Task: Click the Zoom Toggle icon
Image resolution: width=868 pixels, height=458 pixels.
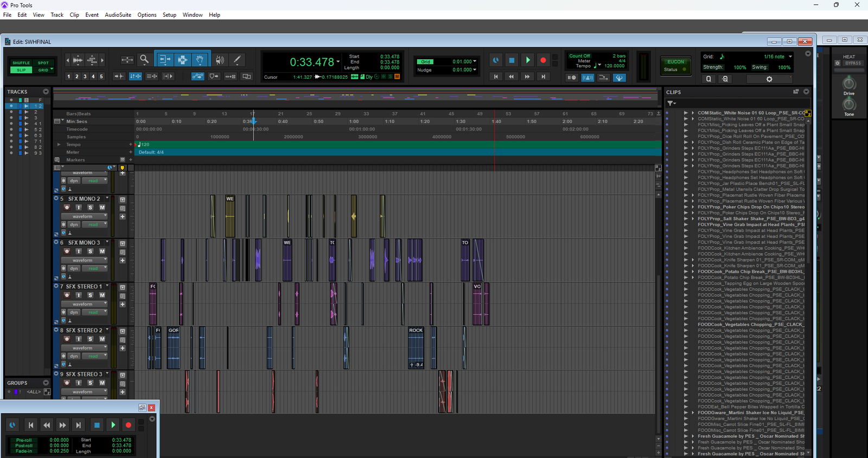Action: [x=127, y=60]
